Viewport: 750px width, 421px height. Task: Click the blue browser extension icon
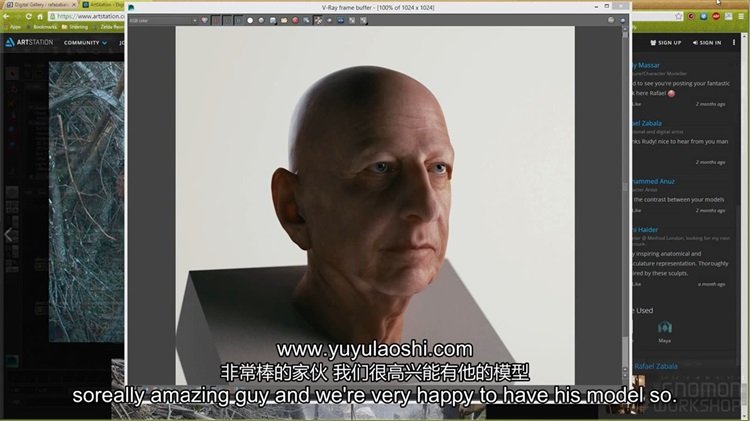pos(703,16)
